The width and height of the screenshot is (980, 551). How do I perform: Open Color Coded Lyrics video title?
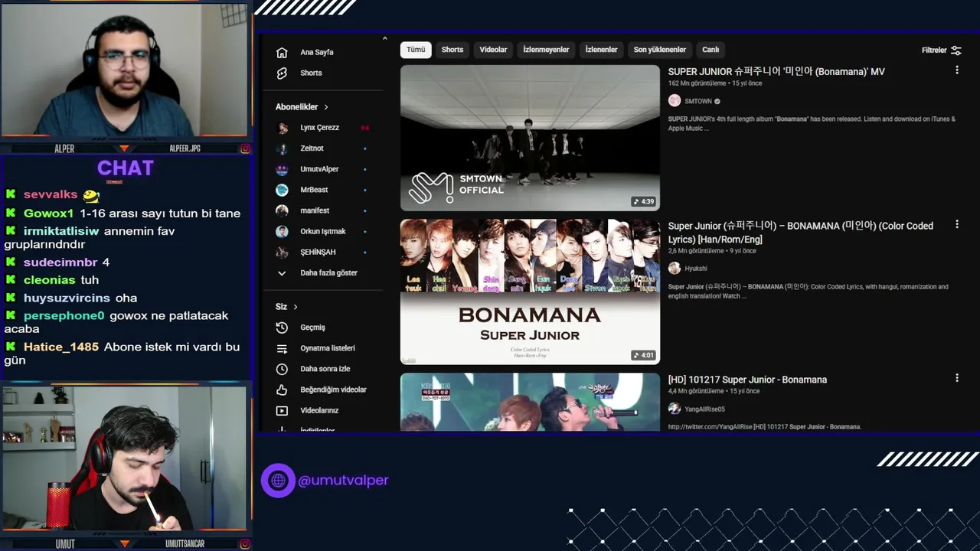[801, 233]
